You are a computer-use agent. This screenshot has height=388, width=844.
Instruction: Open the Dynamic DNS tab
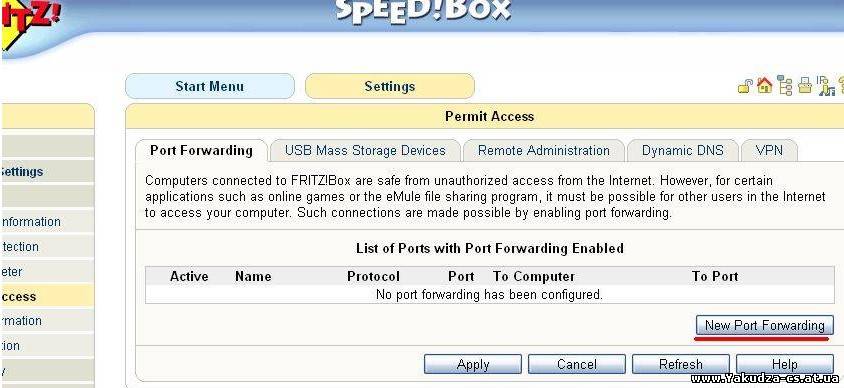683,150
